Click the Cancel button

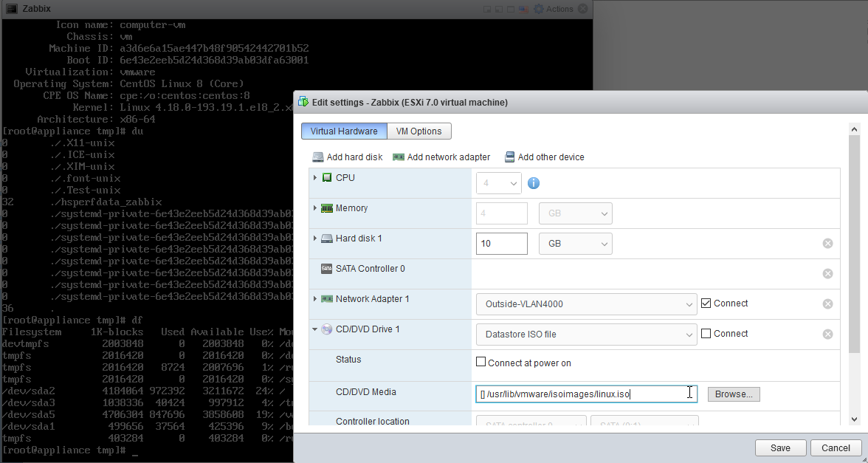click(836, 448)
